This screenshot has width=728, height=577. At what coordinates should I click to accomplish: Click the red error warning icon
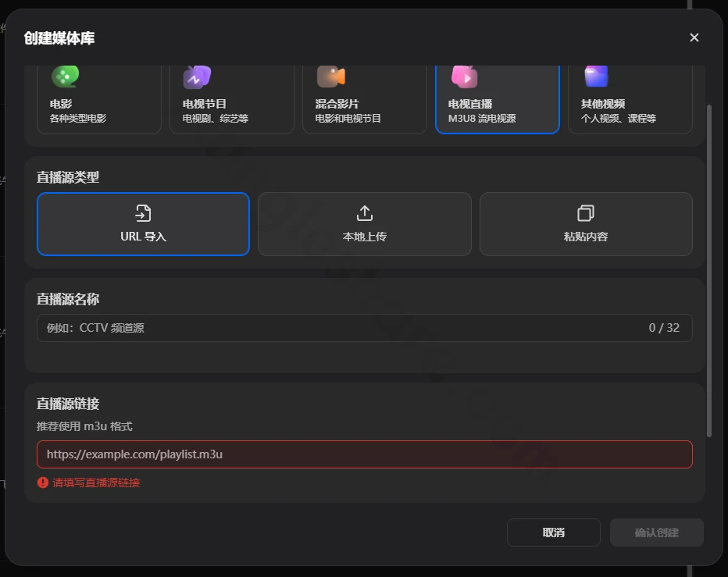click(x=43, y=483)
